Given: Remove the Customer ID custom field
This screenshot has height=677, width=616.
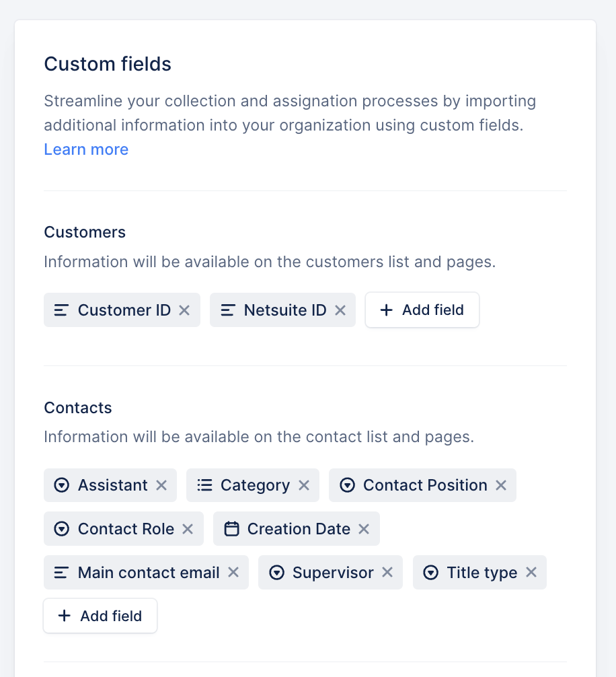Looking at the screenshot, I should tap(184, 310).
